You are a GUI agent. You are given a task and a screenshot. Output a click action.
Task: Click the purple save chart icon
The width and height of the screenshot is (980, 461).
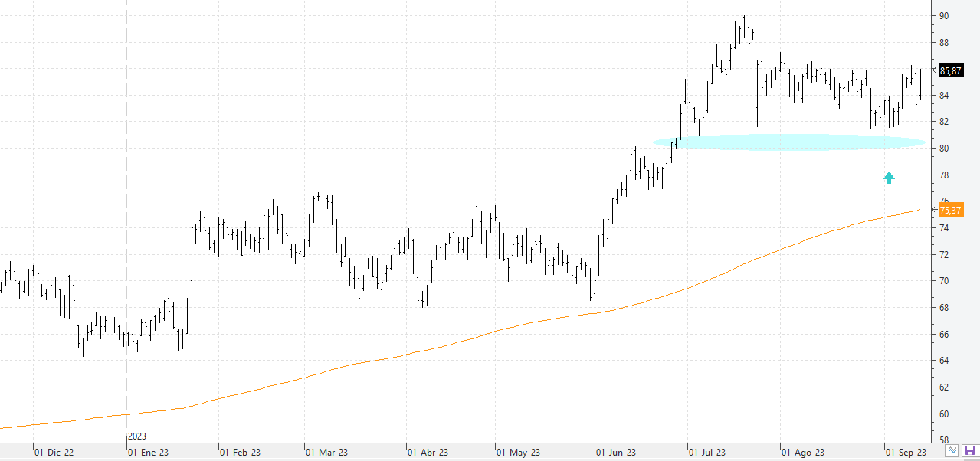969,451
